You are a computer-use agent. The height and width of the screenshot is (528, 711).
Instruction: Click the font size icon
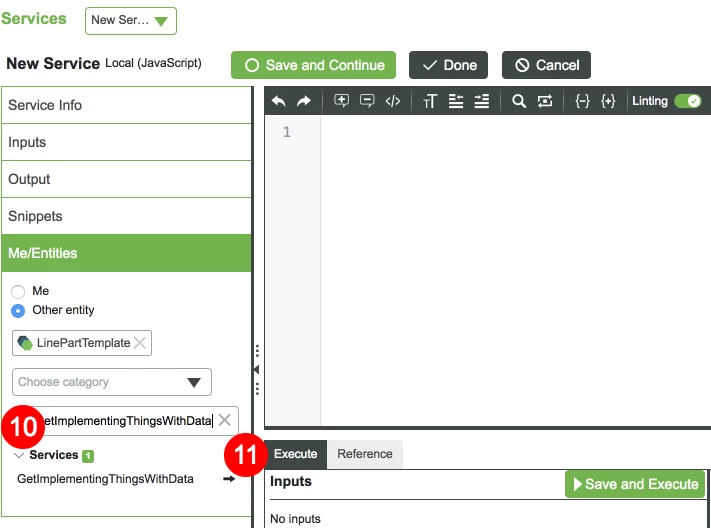pyautogui.click(x=430, y=101)
